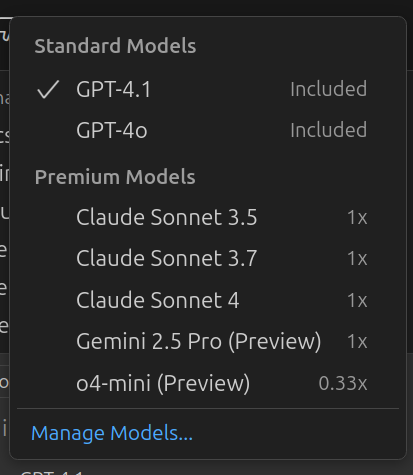Screen dimensions: 413x475
Task: Select the o4-mini (Preview) model
Action: pos(208,383)
